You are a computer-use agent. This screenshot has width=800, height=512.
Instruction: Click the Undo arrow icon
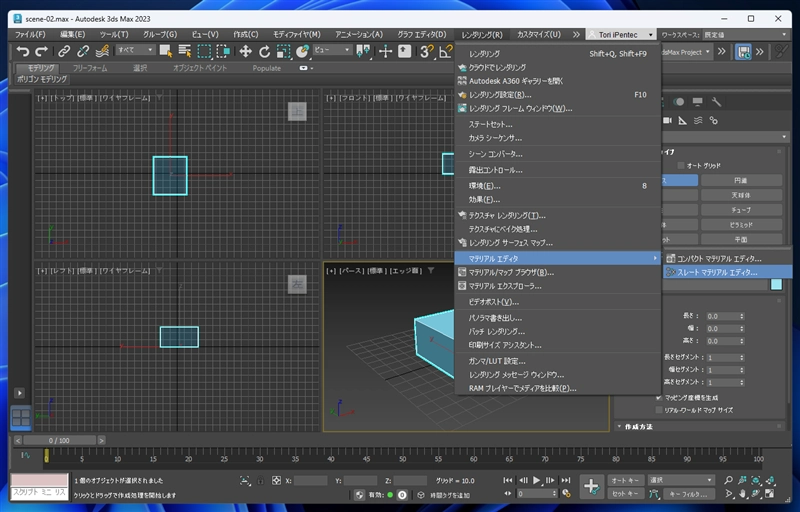[x=22, y=51]
